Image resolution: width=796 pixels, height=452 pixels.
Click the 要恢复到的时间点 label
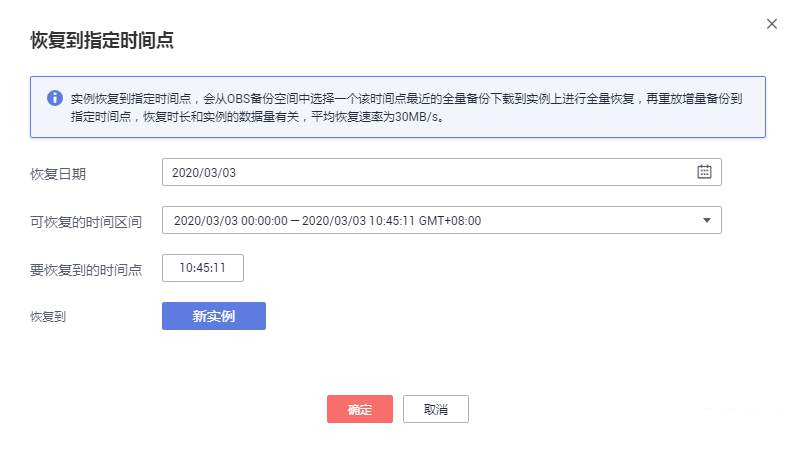pos(86,270)
